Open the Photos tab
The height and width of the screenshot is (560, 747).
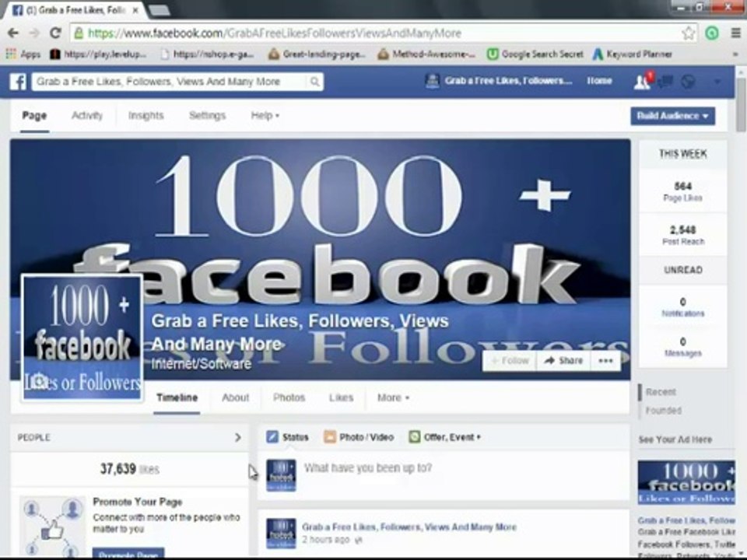click(x=289, y=397)
